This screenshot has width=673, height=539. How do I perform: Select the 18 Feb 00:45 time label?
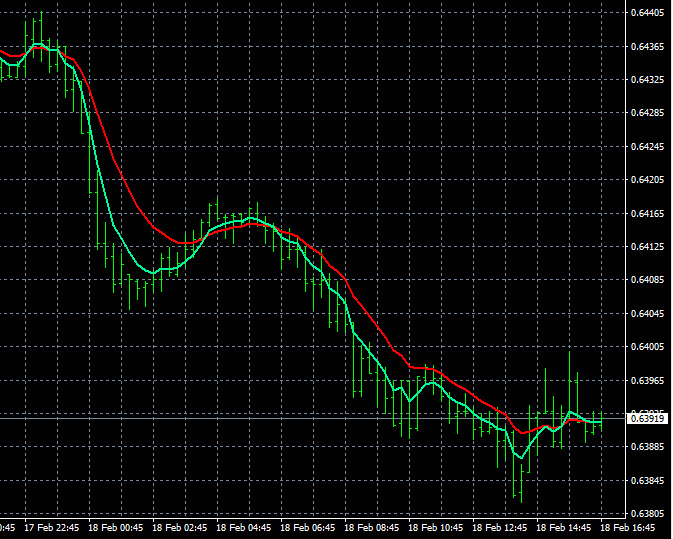click(x=115, y=527)
